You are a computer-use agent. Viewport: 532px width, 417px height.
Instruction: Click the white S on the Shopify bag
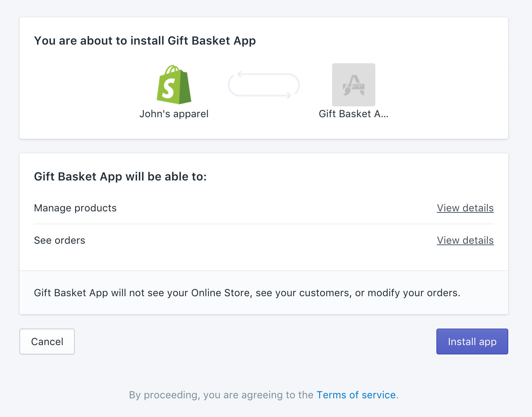coord(168,88)
